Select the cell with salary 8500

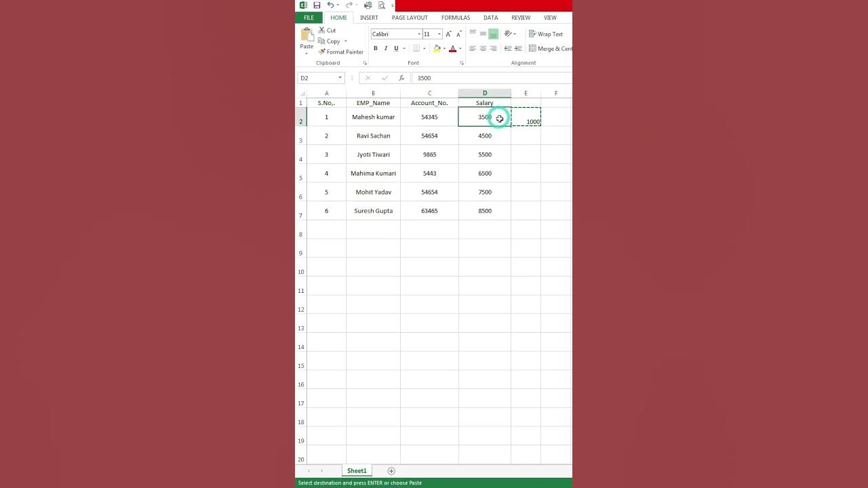tap(484, 211)
